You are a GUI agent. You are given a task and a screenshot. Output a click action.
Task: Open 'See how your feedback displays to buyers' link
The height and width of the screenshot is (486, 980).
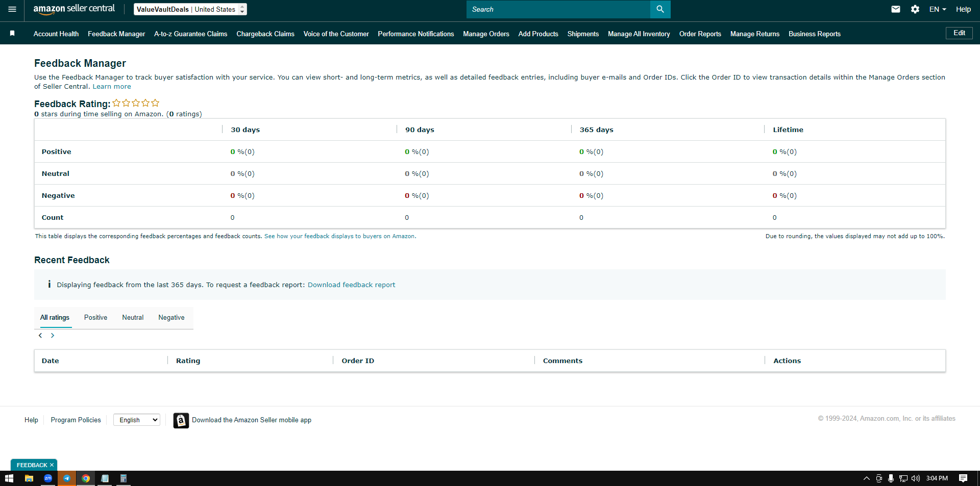(x=340, y=236)
